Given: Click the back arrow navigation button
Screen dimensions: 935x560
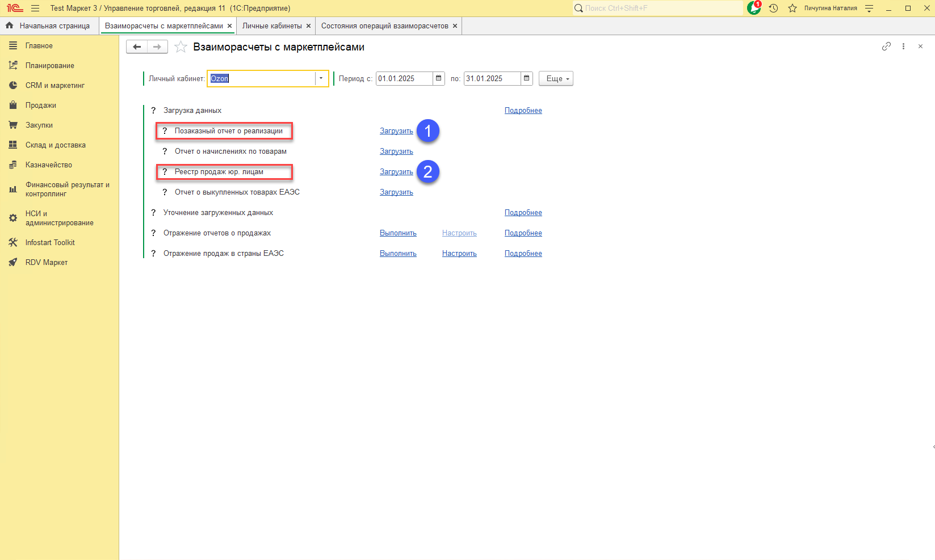Looking at the screenshot, I should coord(137,47).
